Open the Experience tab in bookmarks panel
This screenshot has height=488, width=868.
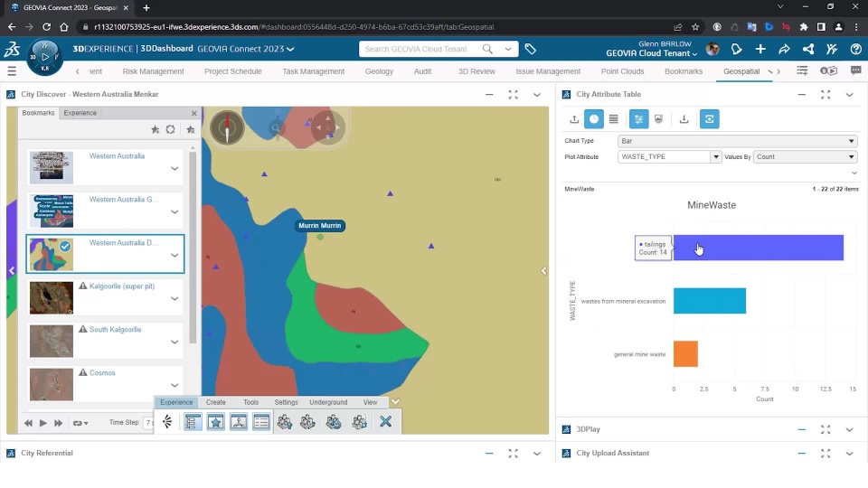80,113
